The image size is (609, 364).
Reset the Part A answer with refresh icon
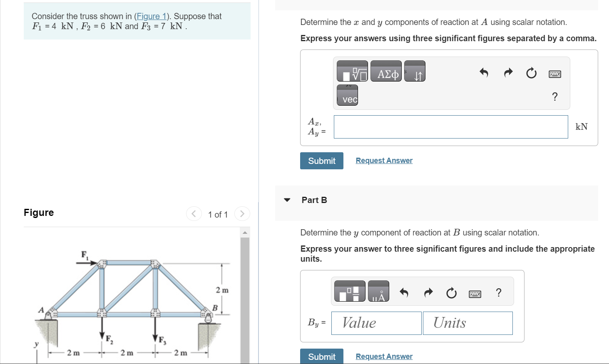532,73
